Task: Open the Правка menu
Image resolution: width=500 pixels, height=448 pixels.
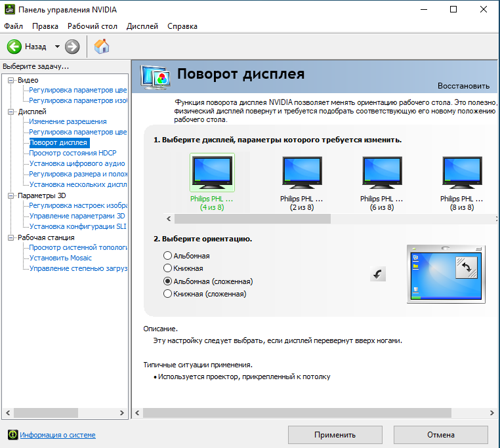Action: pos(45,26)
